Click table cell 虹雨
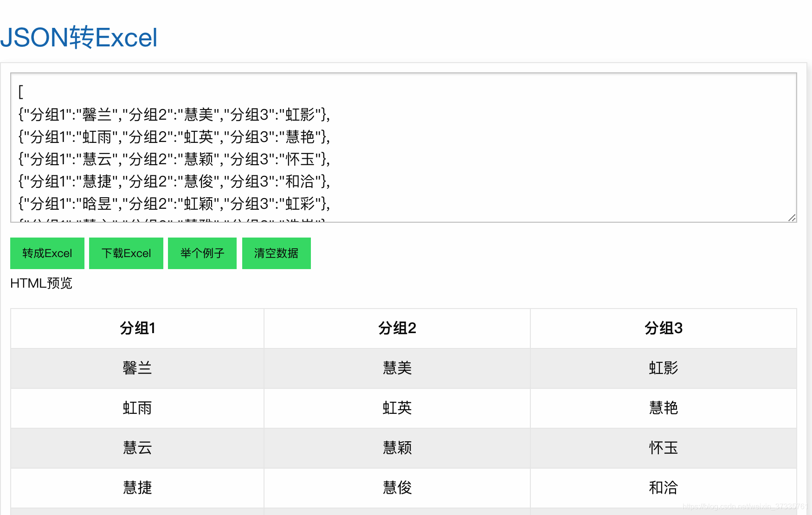This screenshot has height=515, width=812. coord(137,408)
